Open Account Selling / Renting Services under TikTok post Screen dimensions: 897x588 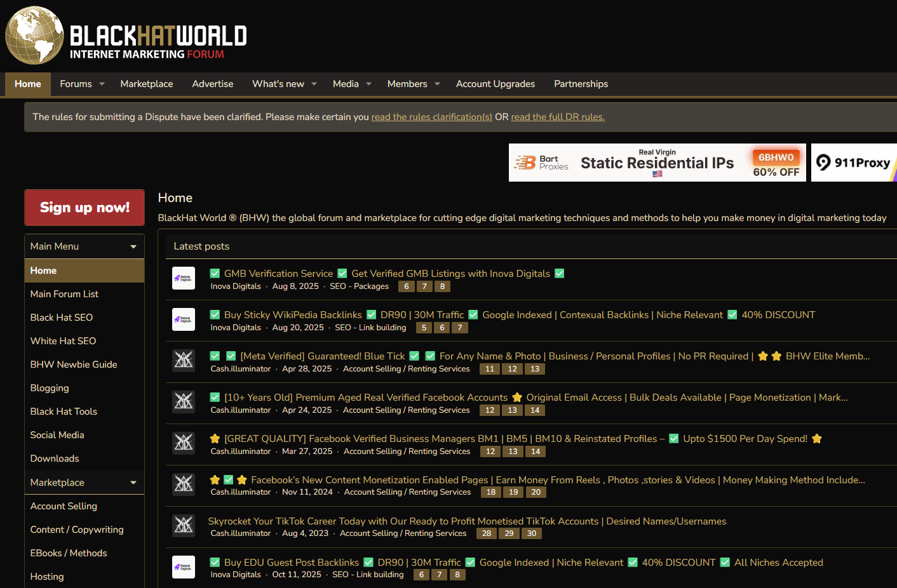[x=403, y=533]
